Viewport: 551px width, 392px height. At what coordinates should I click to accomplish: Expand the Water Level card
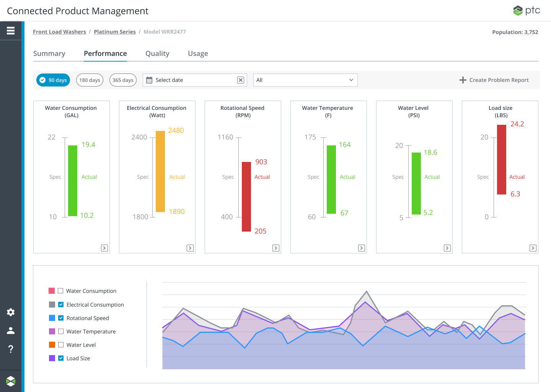point(447,248)
